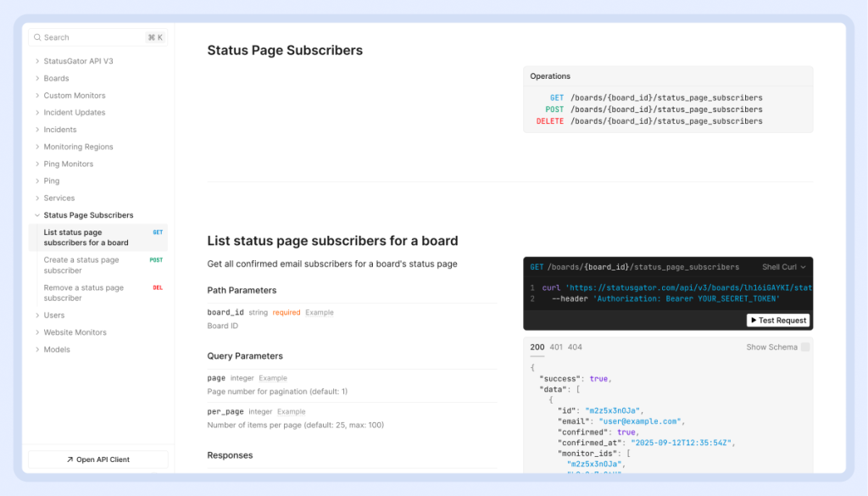Viewport: 868px width, 496px height.
Task: Click the DEL badge on remove subscriber
Action: click(158, 288)
